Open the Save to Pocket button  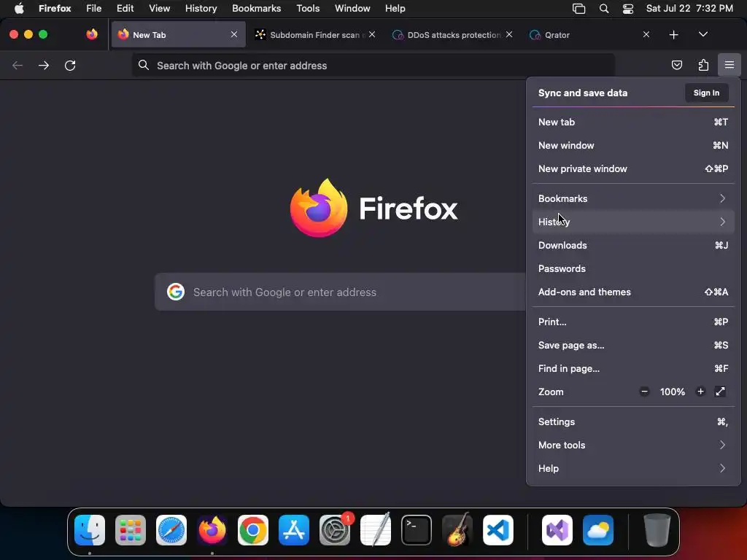676,65
